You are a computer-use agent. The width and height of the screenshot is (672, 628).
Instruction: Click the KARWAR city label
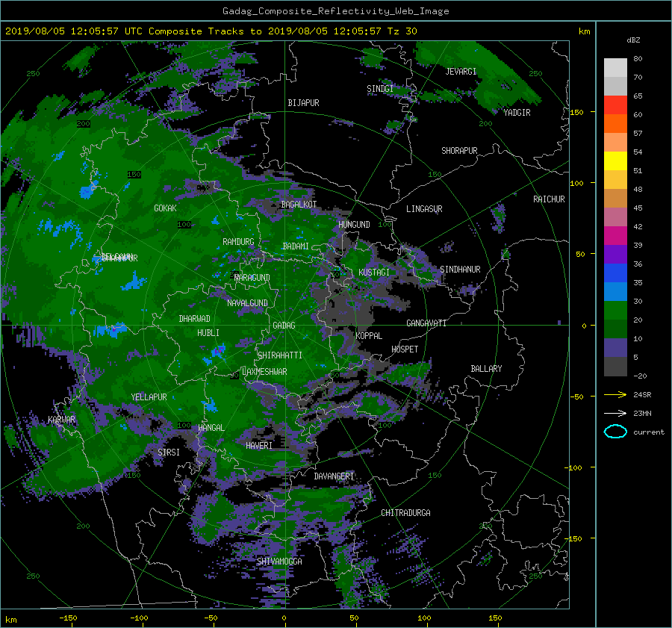[x=61, y=420]
